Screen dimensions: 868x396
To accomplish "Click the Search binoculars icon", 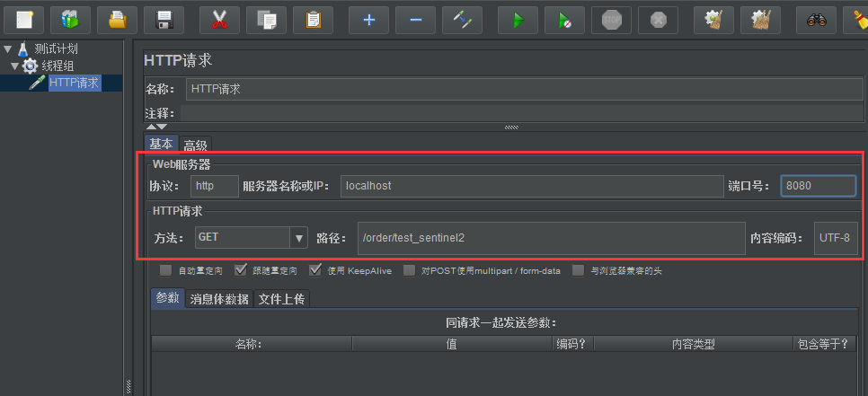I will point(816,20).
